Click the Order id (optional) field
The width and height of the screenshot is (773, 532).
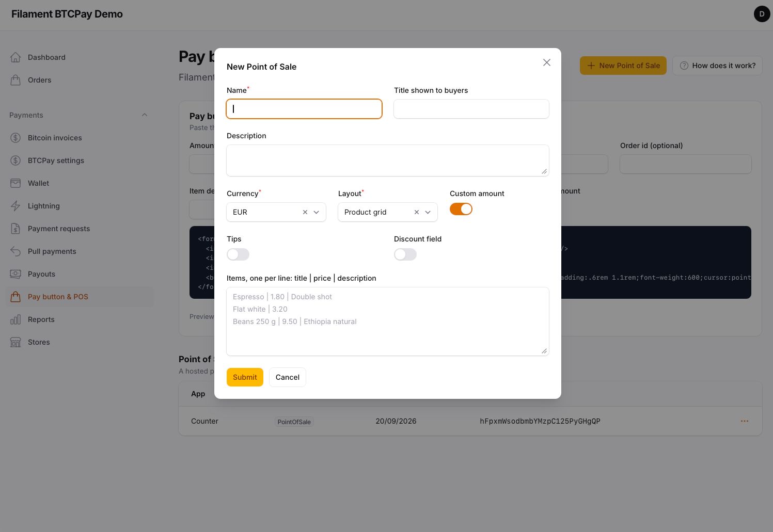(x=686, y=164)
